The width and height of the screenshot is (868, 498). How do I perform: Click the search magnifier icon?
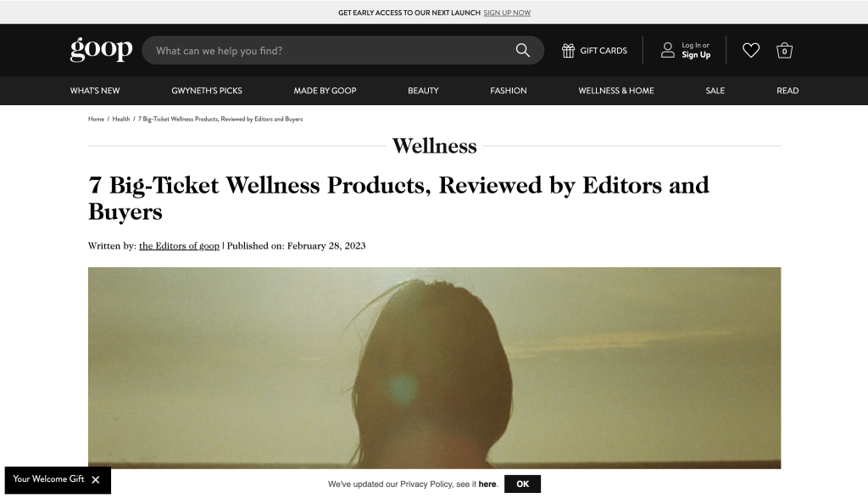click(522, 50)
